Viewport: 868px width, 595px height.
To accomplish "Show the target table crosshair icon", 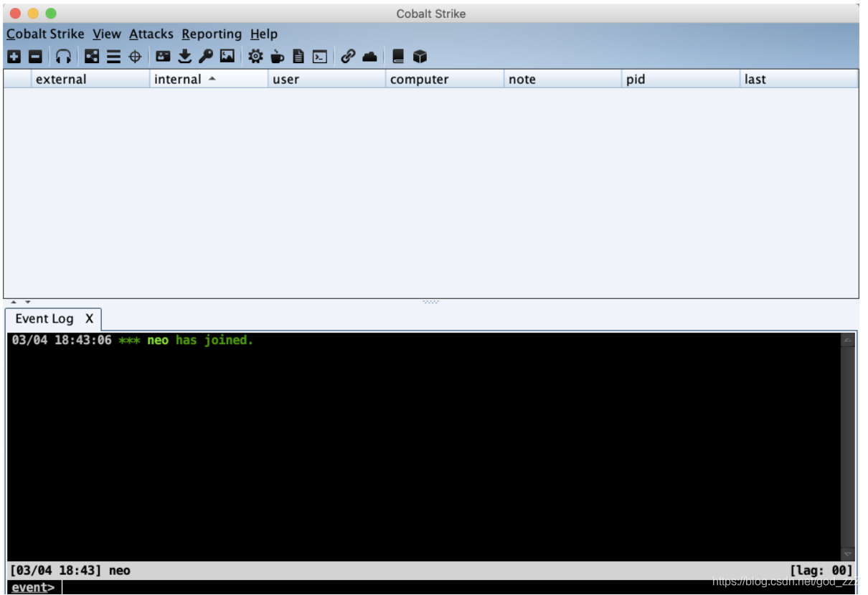I will (x=135, y=57).
